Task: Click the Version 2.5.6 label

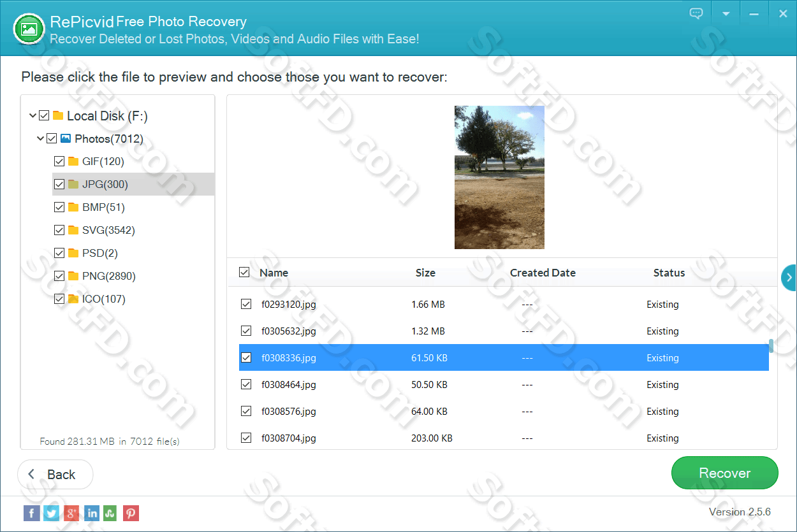Action: coord(740,512)
